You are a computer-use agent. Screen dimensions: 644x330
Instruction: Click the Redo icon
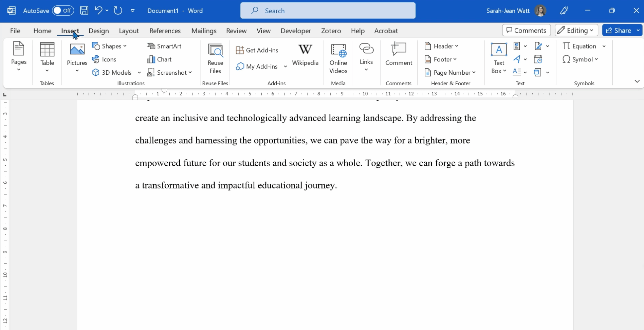pyautogui.click(x=118, y=11)
